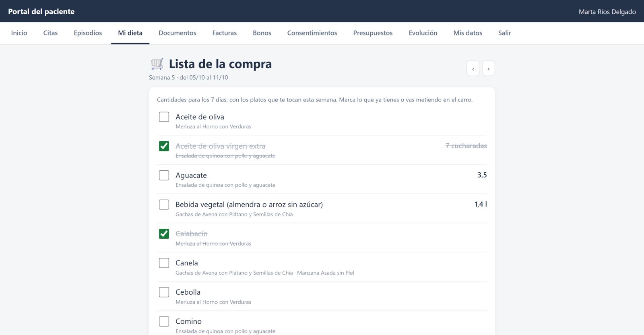Click the shopping cart icon by the title
This screenshot has width=644, height=335.
(157, 64)
